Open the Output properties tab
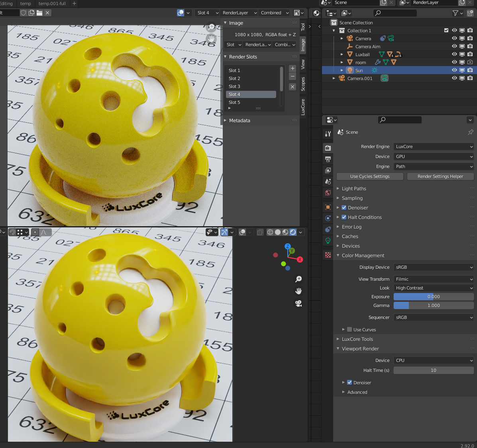 tap(328, 159)
